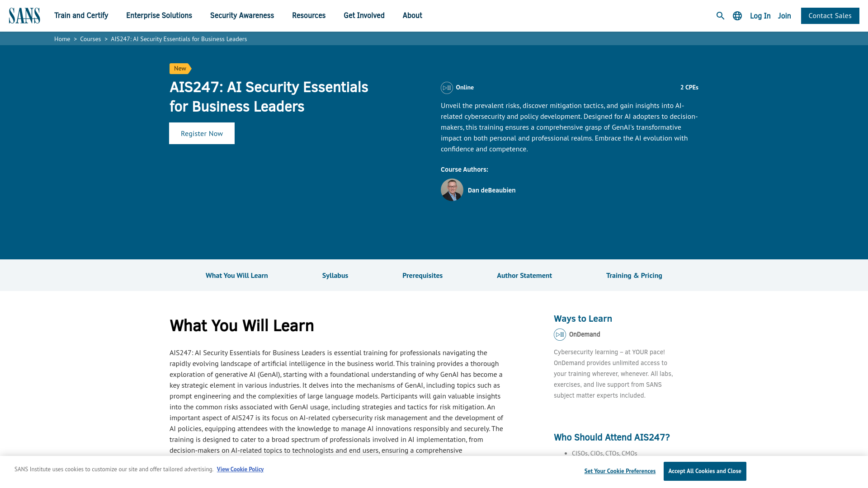Click the Contact Sales button
This screenshot has height=488, width=868.
(830, 15)
